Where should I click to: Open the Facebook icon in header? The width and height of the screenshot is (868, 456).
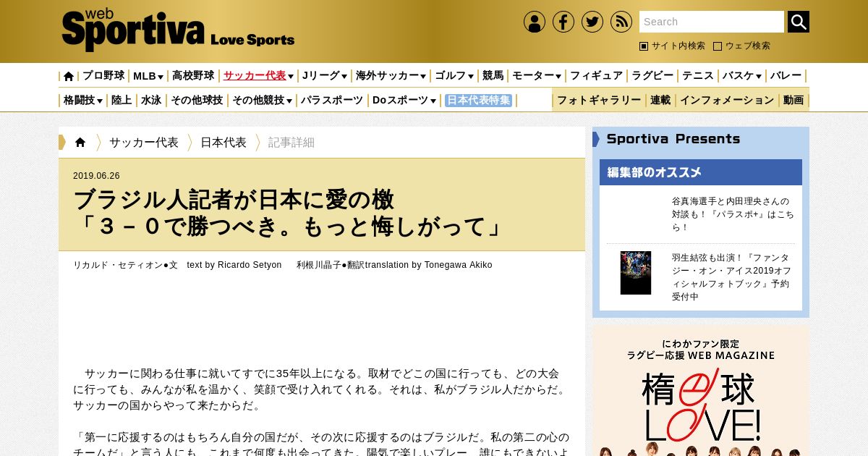point(563,22)
